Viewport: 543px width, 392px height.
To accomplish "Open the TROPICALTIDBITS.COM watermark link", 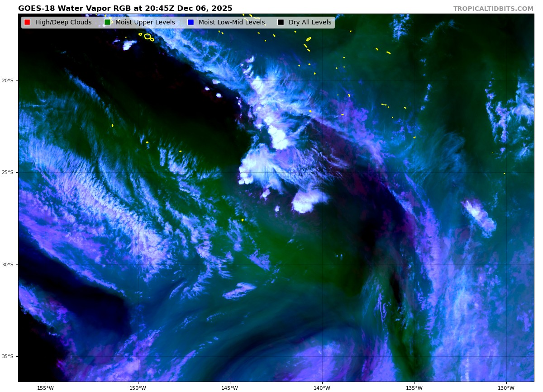I will pyautogui.click(x=493, y=9).
